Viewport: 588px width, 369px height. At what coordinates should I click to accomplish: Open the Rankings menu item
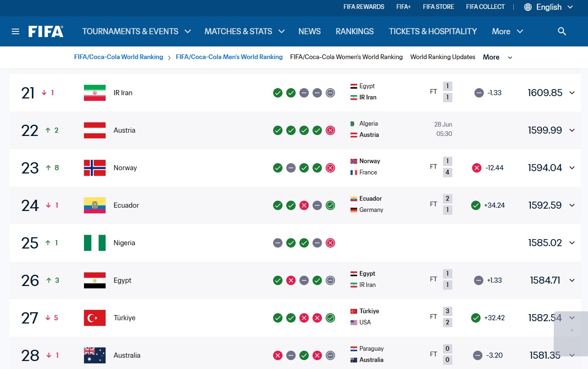[x=355, y=31]
